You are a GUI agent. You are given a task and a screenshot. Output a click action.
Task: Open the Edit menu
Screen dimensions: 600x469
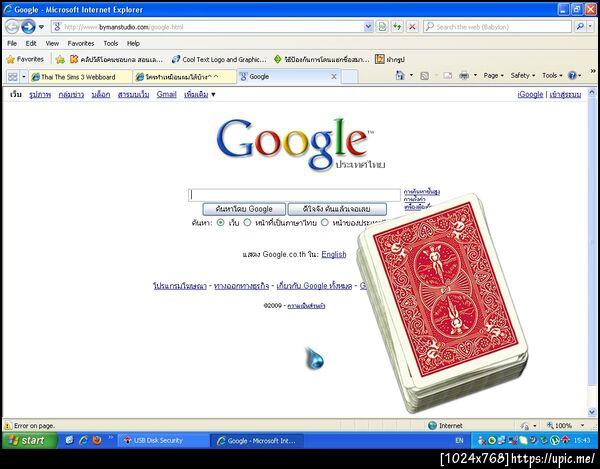31,43
